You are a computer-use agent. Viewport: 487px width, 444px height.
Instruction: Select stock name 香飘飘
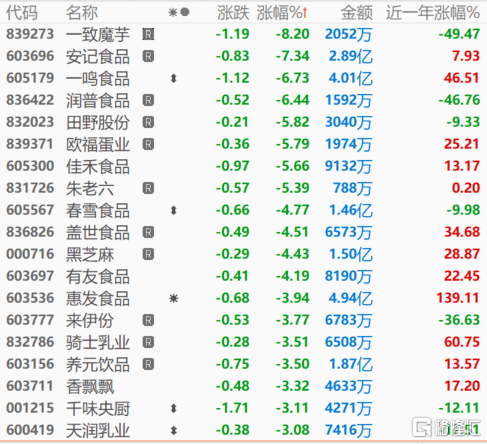90,386
